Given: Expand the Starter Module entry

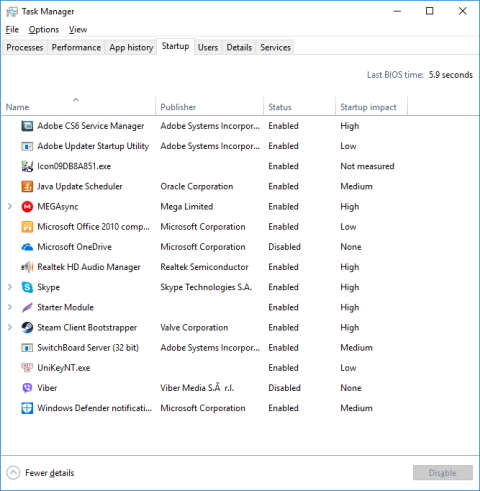Looking at the screenshot, I should pyautogui.click(x=10, y=307).
